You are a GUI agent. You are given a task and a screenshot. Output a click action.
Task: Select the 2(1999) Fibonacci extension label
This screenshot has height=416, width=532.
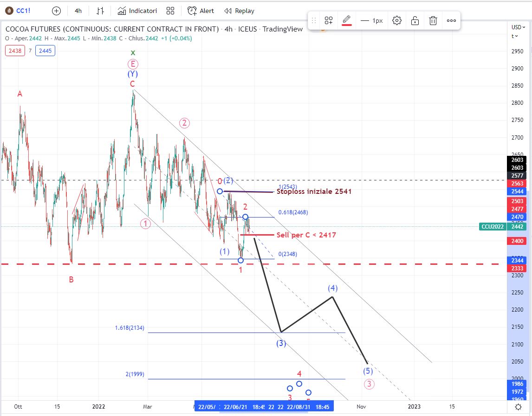135,374
